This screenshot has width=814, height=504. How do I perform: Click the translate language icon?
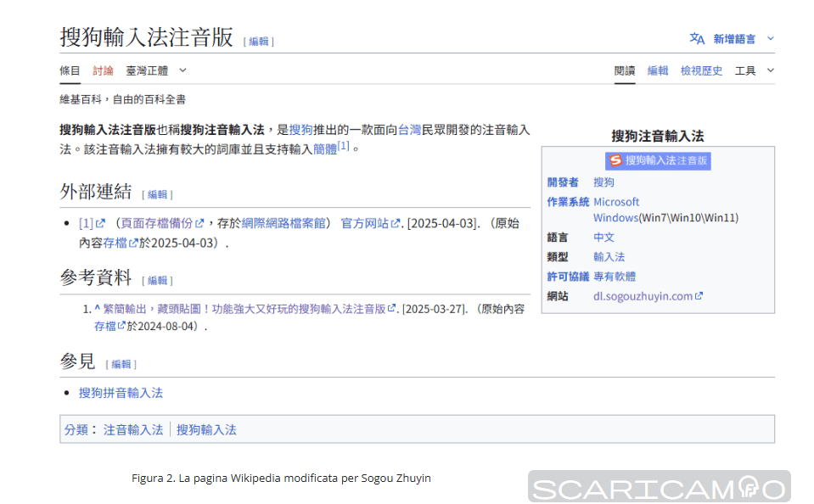point(697,38)
